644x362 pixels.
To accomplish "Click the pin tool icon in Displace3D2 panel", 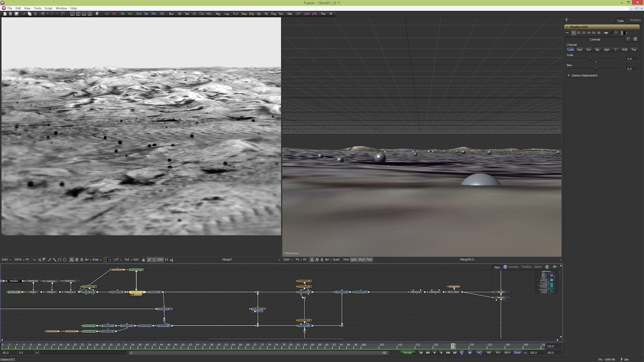I will click(567, 33).
